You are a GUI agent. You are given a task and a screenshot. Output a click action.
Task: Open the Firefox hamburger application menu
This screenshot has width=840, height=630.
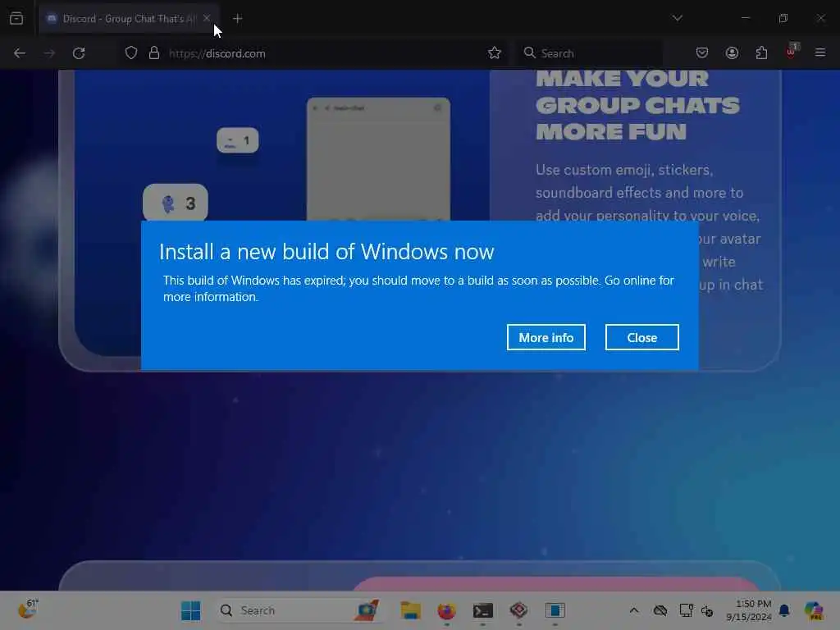coord(820,52)
